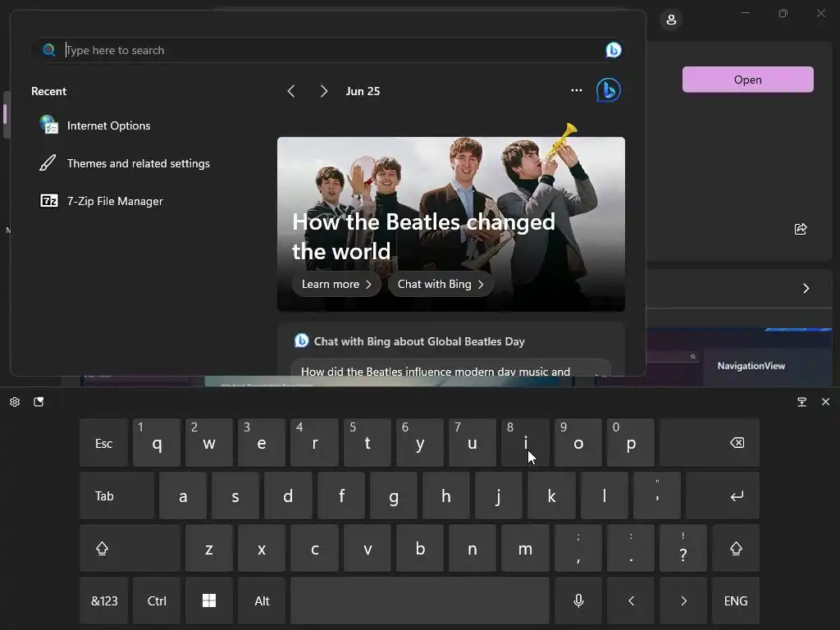
Task: Click the NavigationView thumbnail
Action: 739,358
